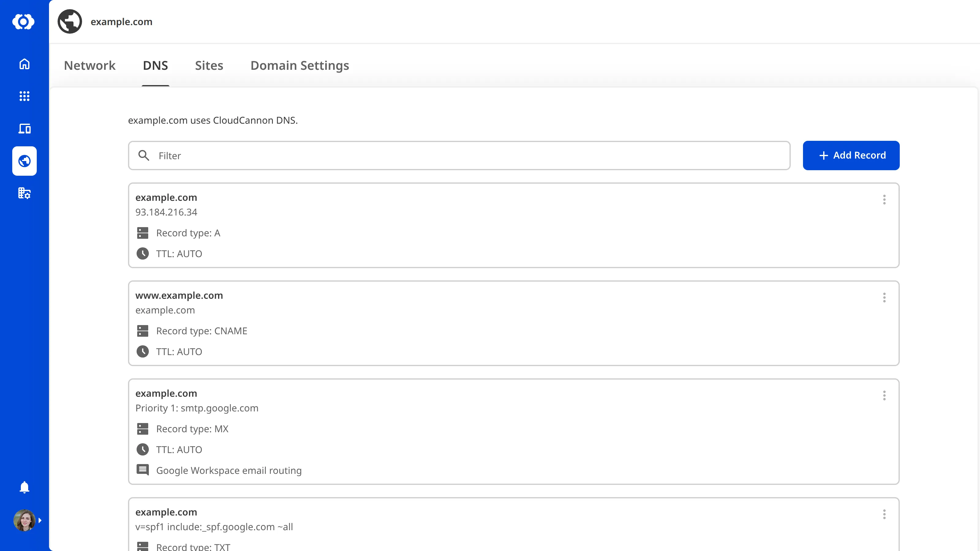The width and height of the screenshot is (980, 551).
Task: Switch to the Sites tab
Action: coord(209,66)
